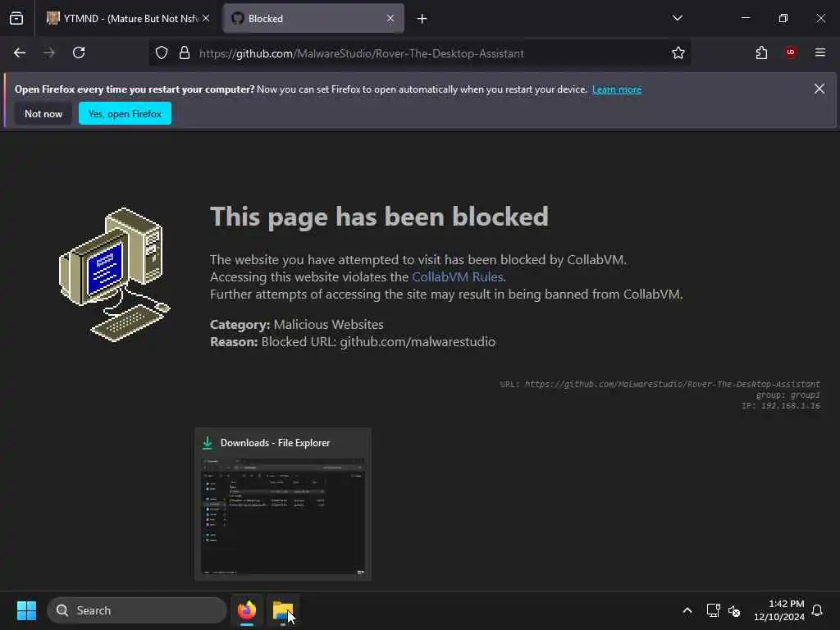
Task: Open network status tray icon
Action: pos(713,610)
